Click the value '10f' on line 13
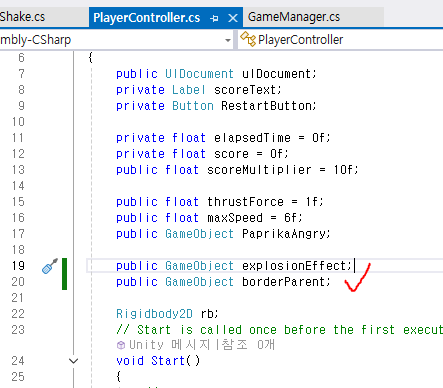Viewport: 443px width, 388px height. [344, 170]
